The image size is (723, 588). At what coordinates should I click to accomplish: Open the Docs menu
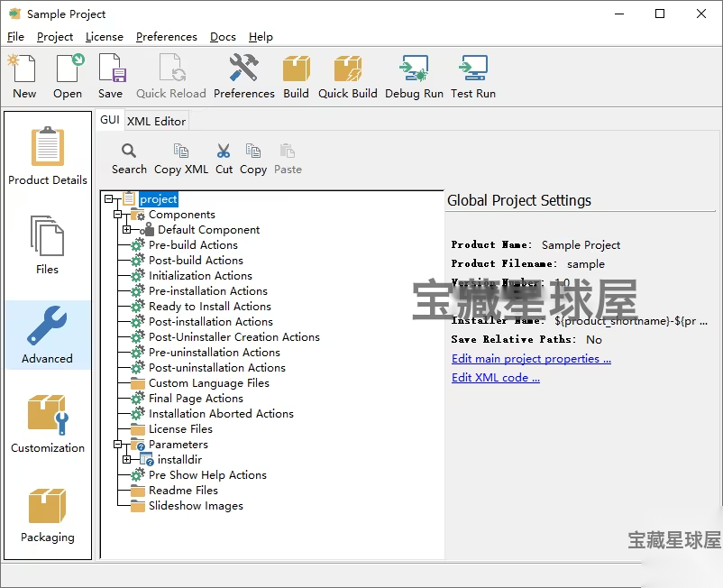pyautogui.click(x=223, y=36)
